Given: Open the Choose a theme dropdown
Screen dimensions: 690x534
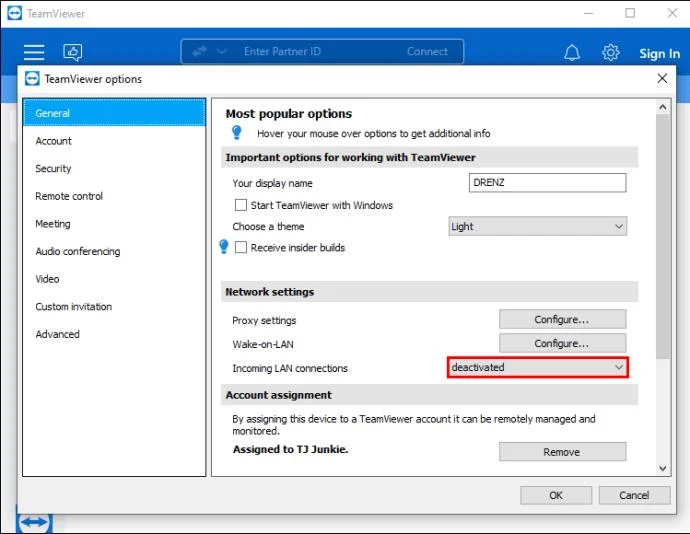Looking at the screenshot, I should click(537, 226).
